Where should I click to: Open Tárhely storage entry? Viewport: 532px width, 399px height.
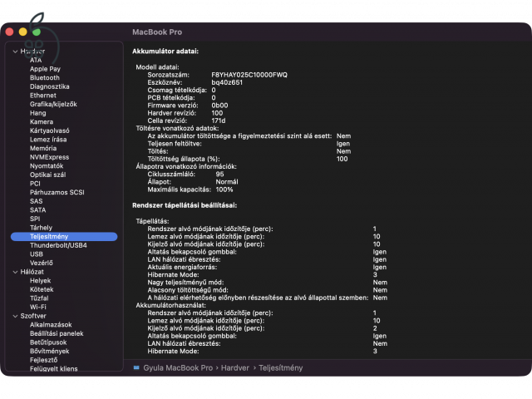[x=41, y=228]
